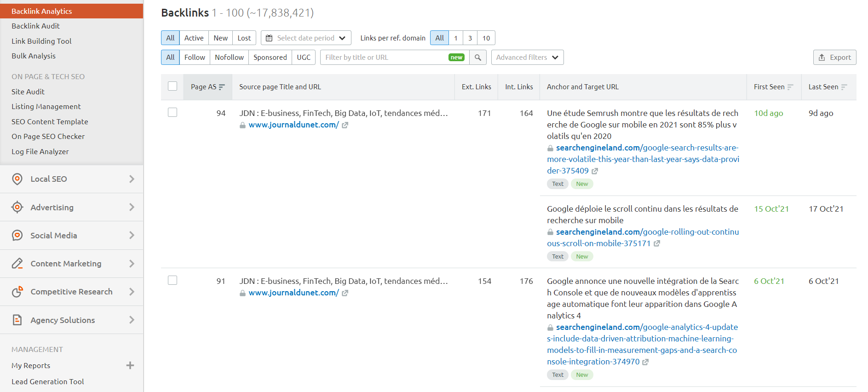Click the Agency Solutions document icon
The image size is (868, 392).
click(x=17, y=320)
